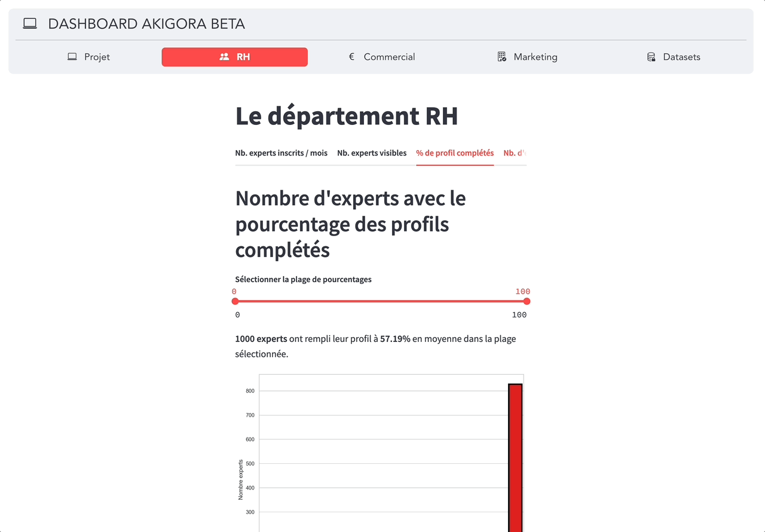Open the Datasets section label
The width and height of the screenshot is (765, 532).
click(x=681, y=57)
